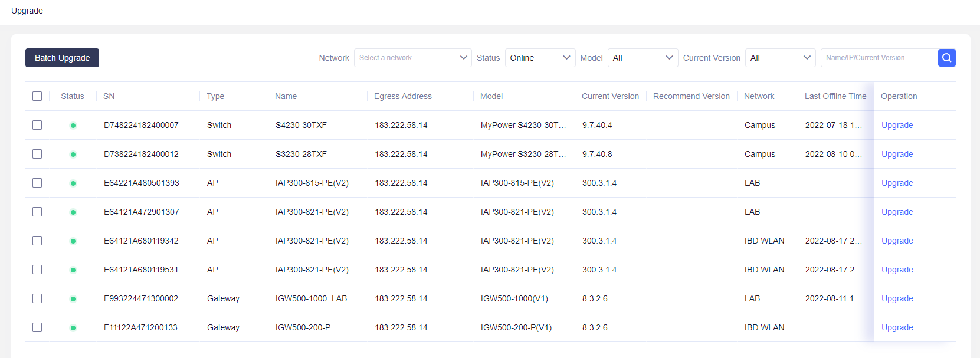This screenshot has width=980, height=358.
Task: Click the Operation column header
Action: pyautogui.click(x=899, y=96)
